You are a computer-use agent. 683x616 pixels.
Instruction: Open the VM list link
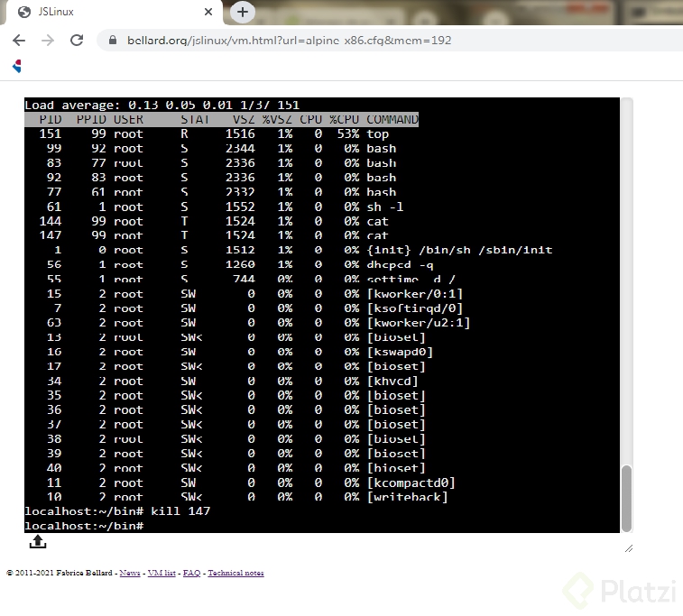[162, 573]
